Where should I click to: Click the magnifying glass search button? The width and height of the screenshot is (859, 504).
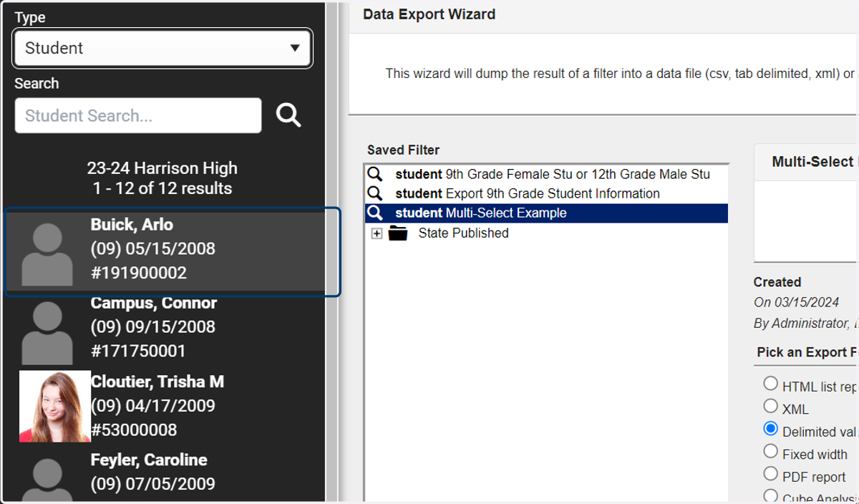[x=288, y=115]
